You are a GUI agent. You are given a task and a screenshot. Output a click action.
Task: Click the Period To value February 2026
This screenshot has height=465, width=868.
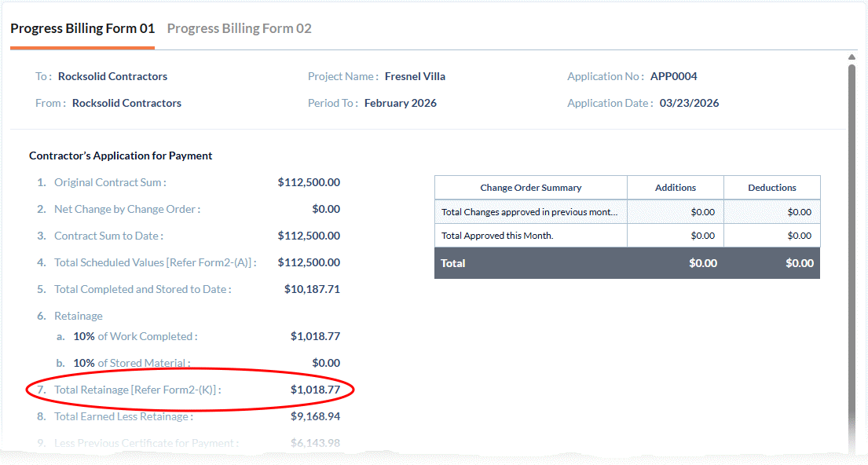(x=400, y=104)
